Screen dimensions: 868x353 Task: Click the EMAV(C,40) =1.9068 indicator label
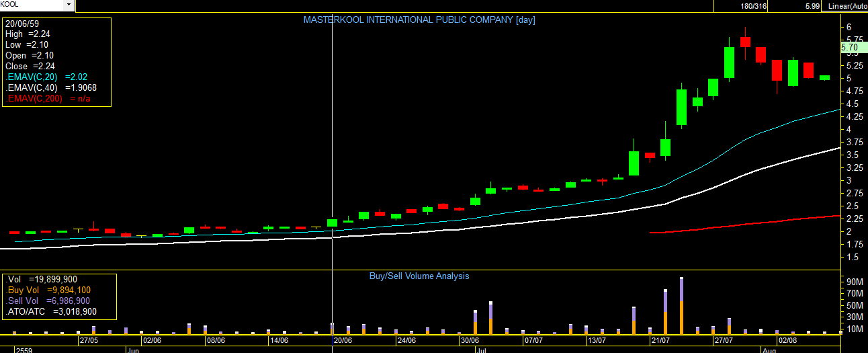pyautogui.click(x=51, y=88)
